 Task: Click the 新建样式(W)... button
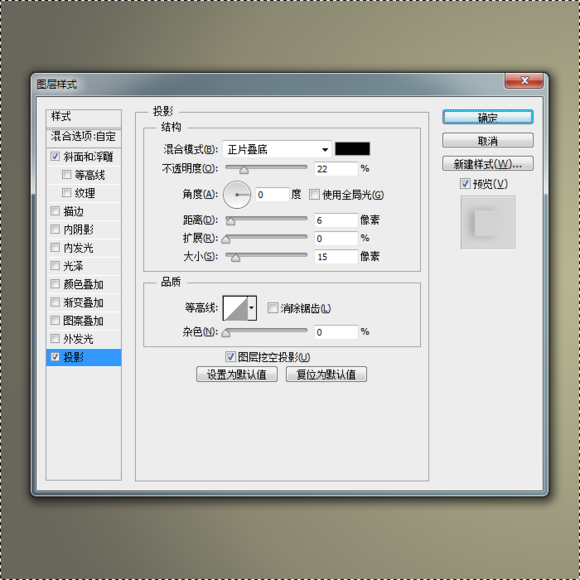(x=488, y=164)
